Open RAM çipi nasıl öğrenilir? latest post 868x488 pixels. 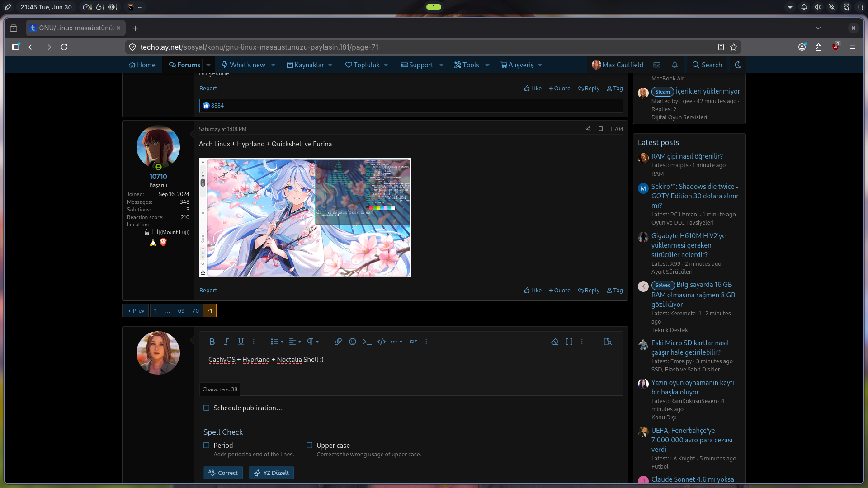[687, 156]
